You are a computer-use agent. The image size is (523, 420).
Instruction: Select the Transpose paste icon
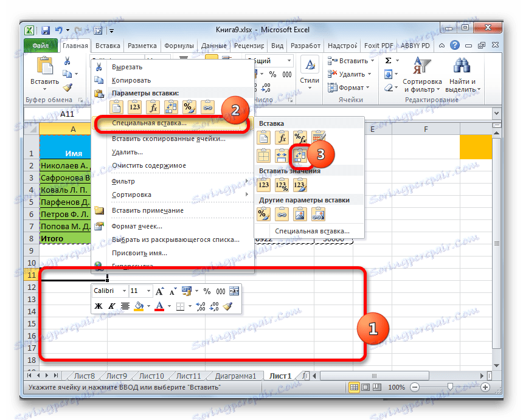[300, 155]
